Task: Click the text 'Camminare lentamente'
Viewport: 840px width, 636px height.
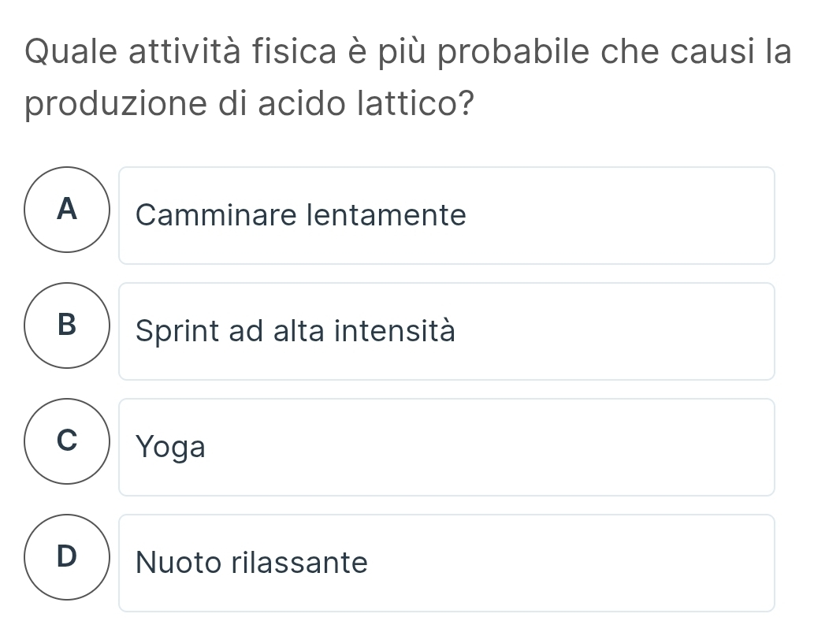Action: [300, 215]
